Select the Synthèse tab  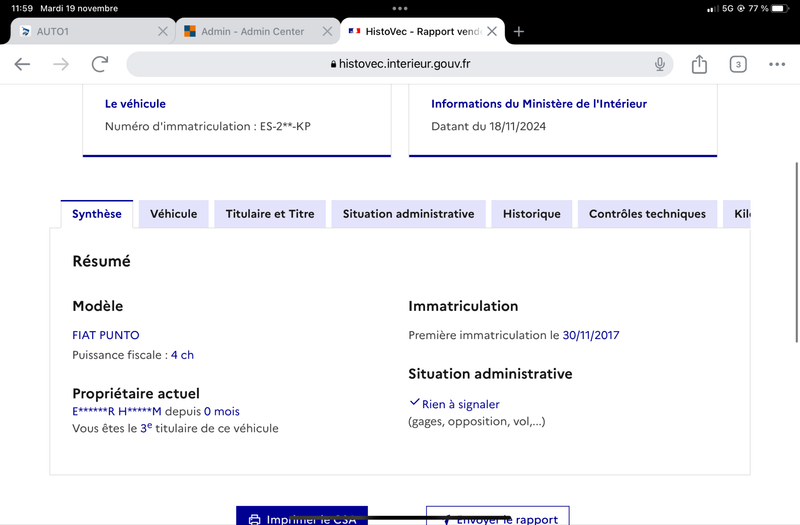point(96,214)
